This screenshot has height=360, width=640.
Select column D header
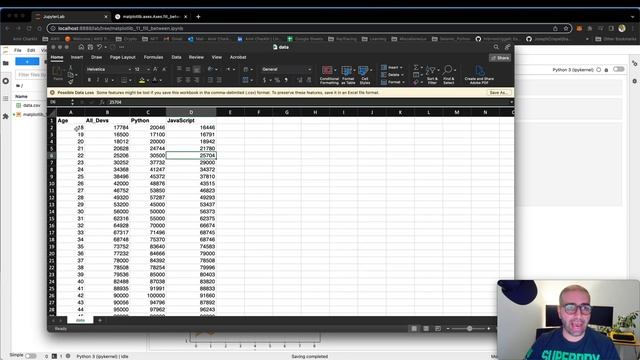coord(191,112)
